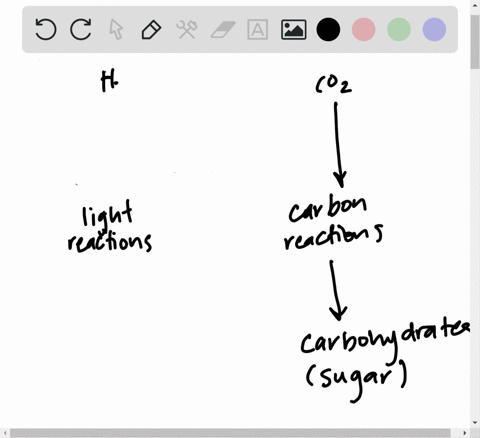Image resolution: width=480 pixels, height=438 pixels.
Task: Click the scroll left arrow
Action: 4,433
